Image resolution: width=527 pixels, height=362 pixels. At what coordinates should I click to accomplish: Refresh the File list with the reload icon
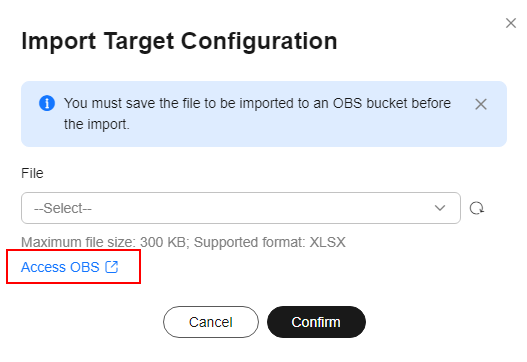[x=477, y=208]
